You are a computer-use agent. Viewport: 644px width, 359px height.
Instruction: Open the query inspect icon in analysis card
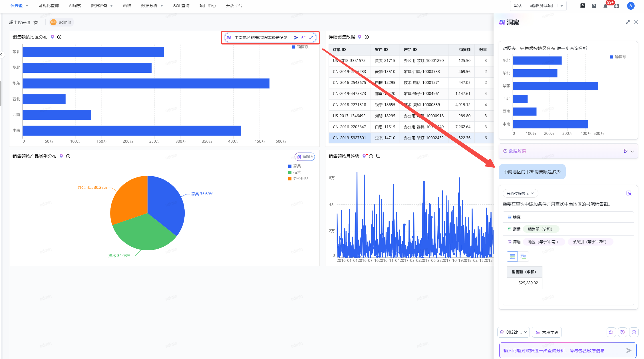[x=629, y=193]
